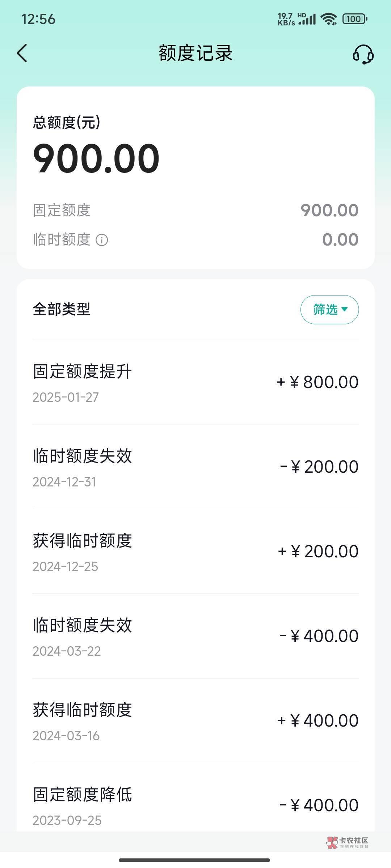Tap the home gesture bar
Screen dimensions: 391x868
click(194, 860)
